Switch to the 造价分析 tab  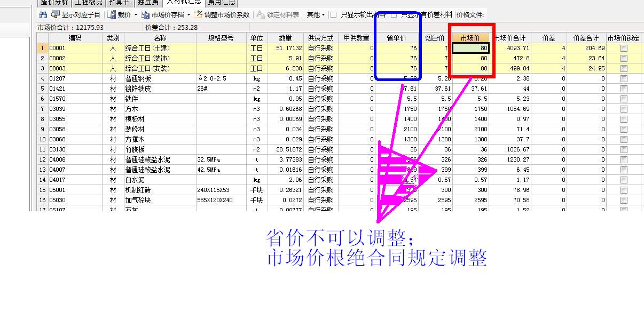[x=54, y=2]
